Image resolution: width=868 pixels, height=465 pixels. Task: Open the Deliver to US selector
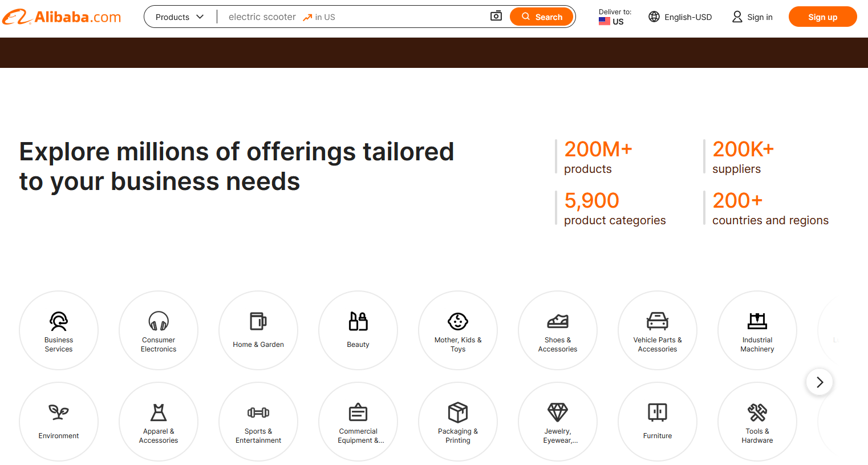(615, 17)
